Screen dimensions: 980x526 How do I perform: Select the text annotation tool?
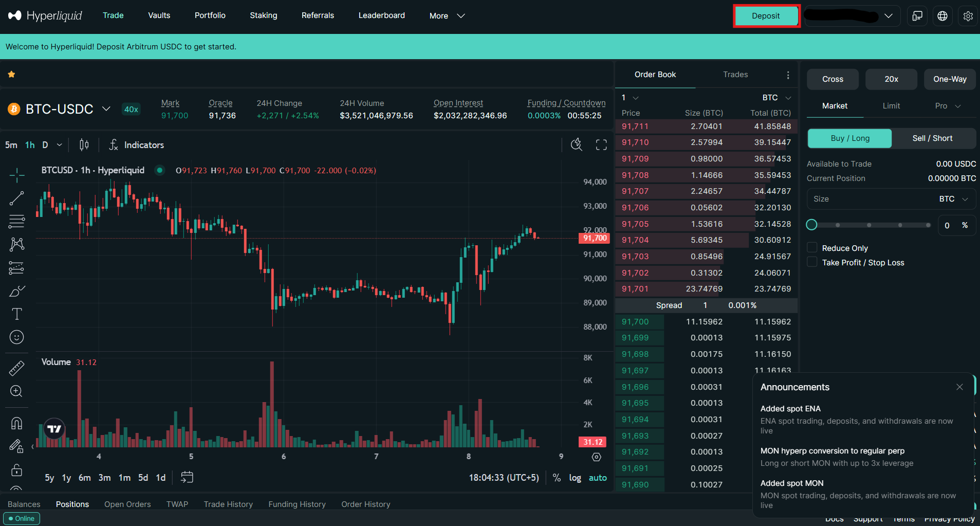point(16,314)
